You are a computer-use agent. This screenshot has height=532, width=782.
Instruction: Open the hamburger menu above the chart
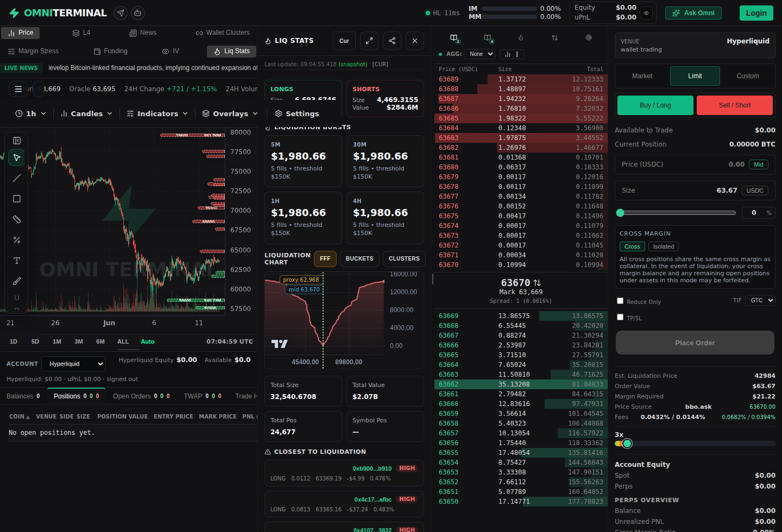pyautogui.click(x=18, y=89)
